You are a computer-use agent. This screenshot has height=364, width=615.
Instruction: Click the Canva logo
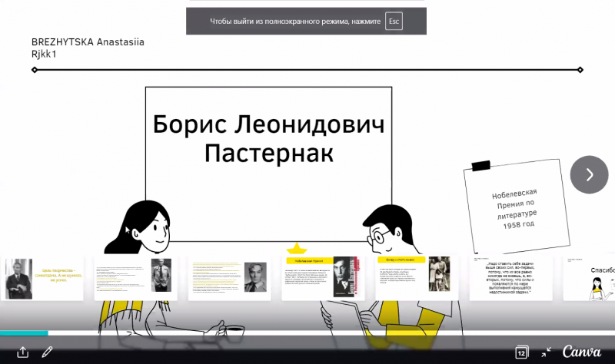(x=582, y=352)
